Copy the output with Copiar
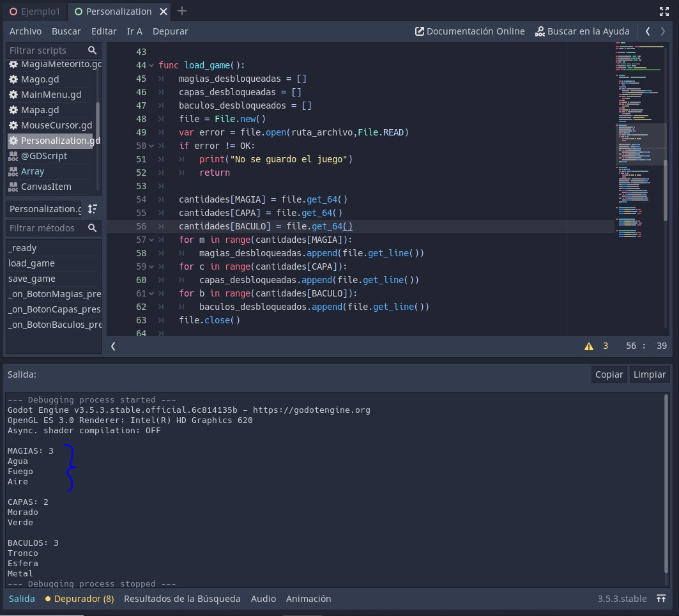The height and width of the screenshot is (616, 679). coord(608,374)
